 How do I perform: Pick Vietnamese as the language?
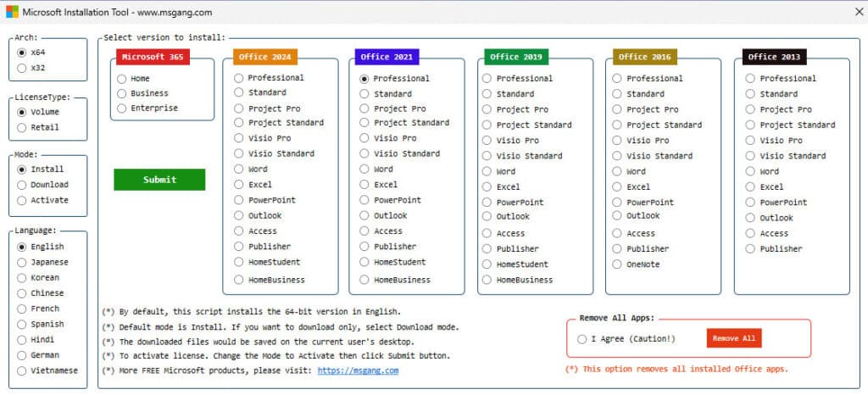pyautogui.click(x=22, y=371)
